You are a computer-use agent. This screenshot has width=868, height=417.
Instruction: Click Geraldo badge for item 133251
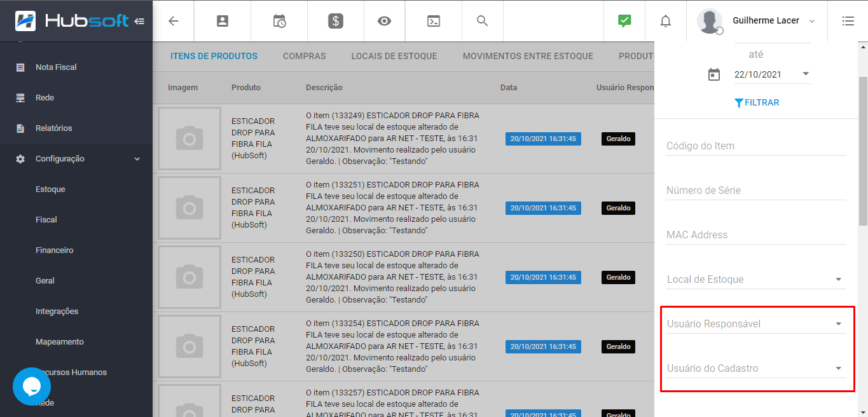point(618,208)
